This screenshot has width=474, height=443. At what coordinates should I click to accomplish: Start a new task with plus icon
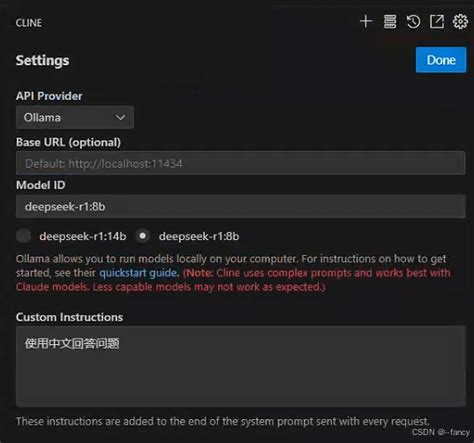(x=366, y=22)
